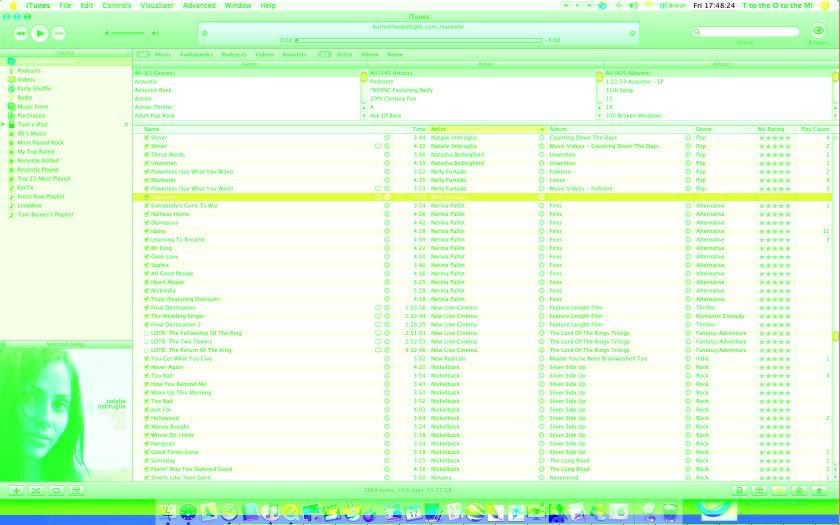Sort tracks by My Rating column header
The image size is (840, 525).
coord(774,129)
